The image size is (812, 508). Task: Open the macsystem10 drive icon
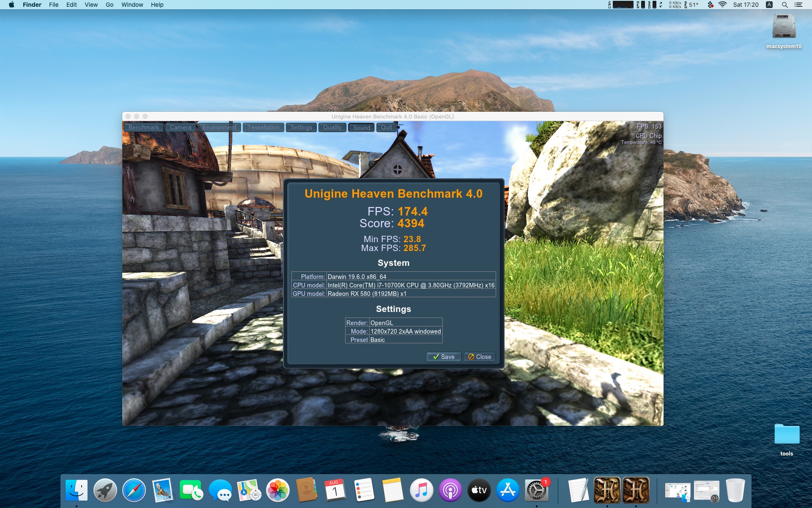click(784, 28)
